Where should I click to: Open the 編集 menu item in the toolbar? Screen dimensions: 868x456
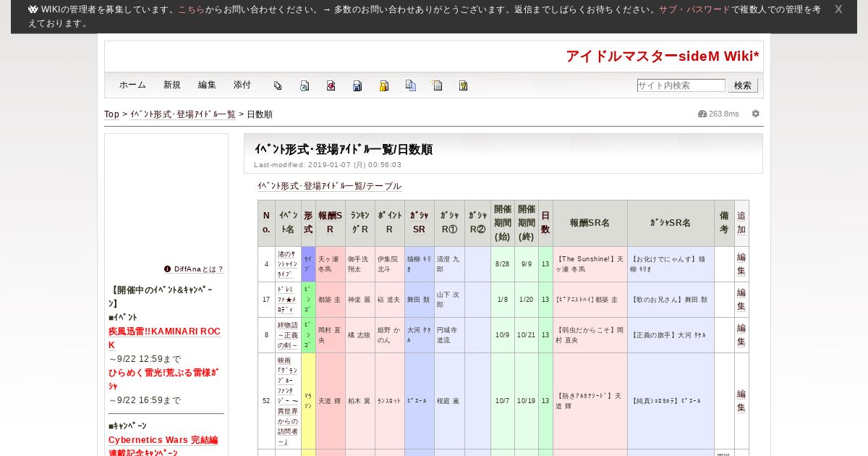pyautogui.click(x=207, y=85)
